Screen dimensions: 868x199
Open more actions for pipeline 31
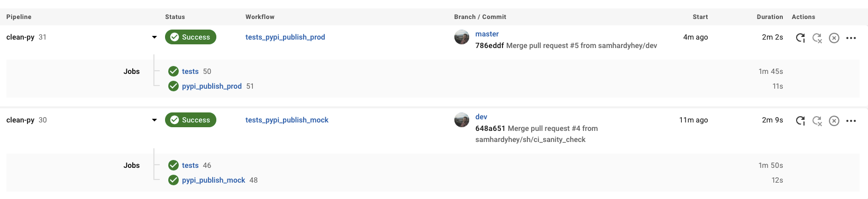(x=851, y=38)
